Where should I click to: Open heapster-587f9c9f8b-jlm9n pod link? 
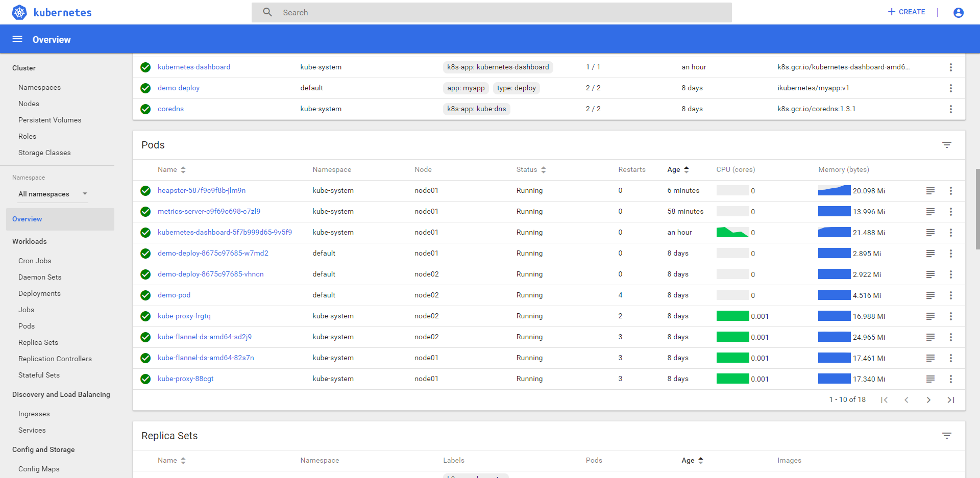(x=202, y=190)
